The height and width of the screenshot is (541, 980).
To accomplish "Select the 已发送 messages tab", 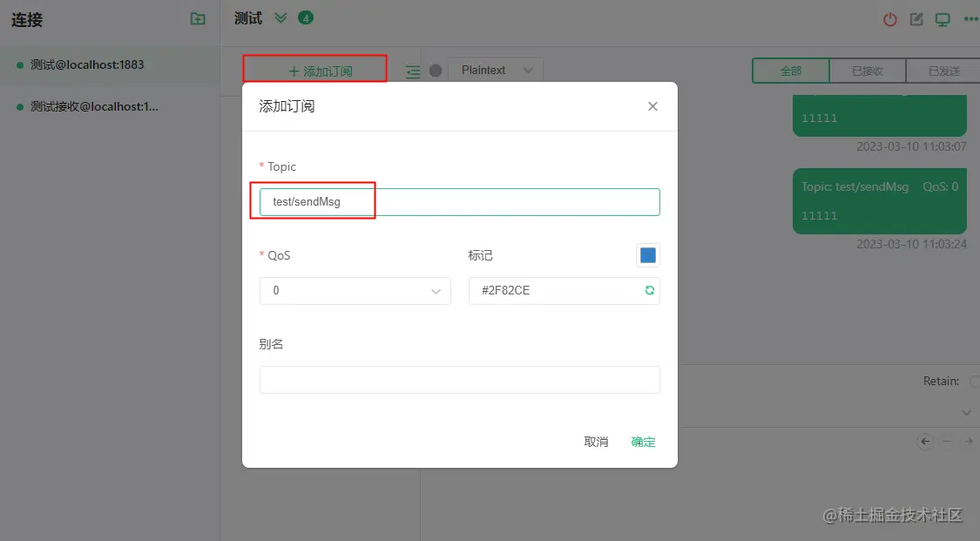I will pos(943,71).
